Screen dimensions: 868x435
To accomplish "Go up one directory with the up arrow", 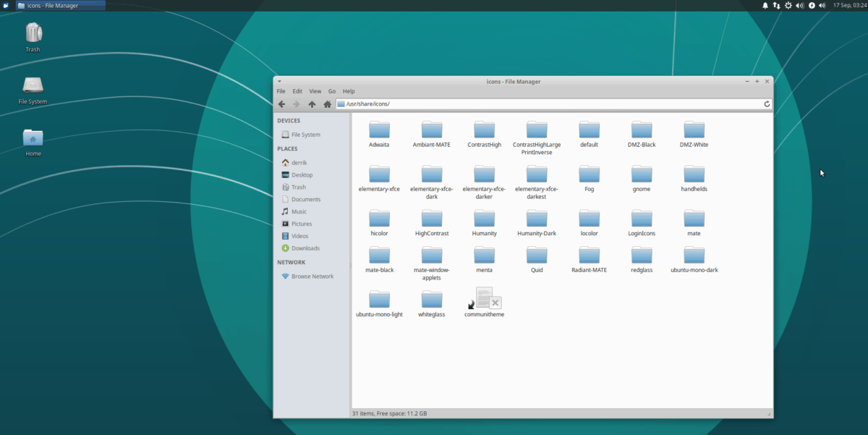I will [312, 104].
